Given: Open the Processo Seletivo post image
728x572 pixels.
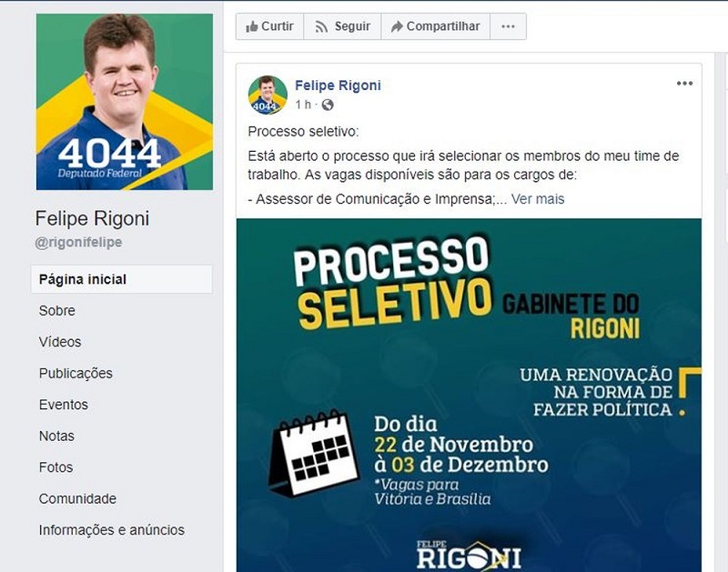Looking at the screenshot, I should [x=469, y=396].
